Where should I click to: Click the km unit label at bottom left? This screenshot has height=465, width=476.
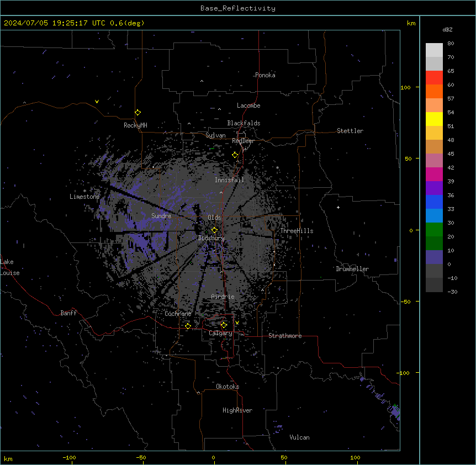click(8, 459)
